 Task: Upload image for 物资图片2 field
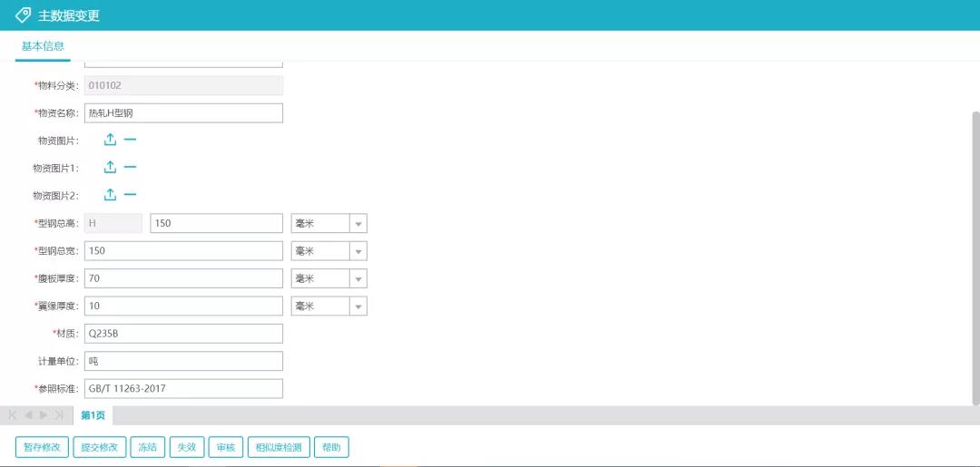[x=110, y=195]
